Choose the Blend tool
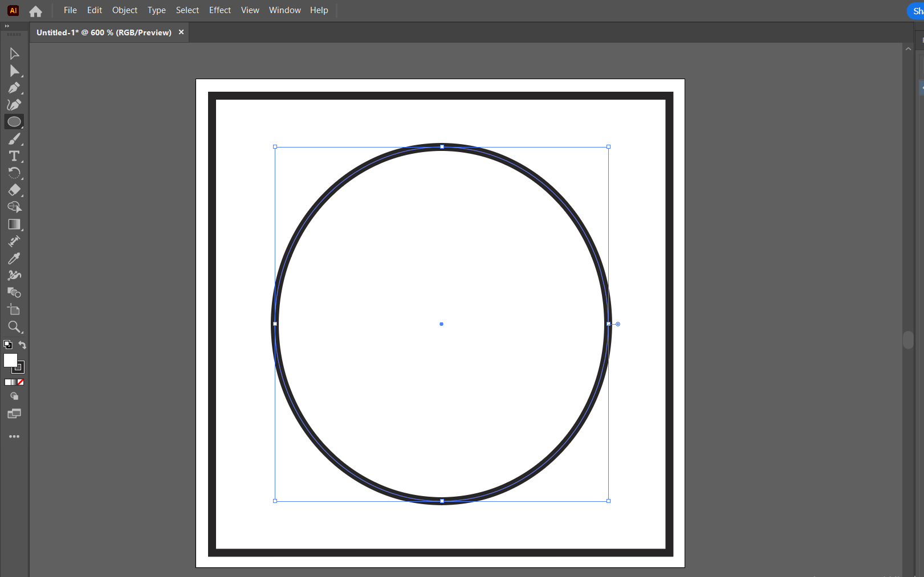924x577 pixels. [14, 293]
